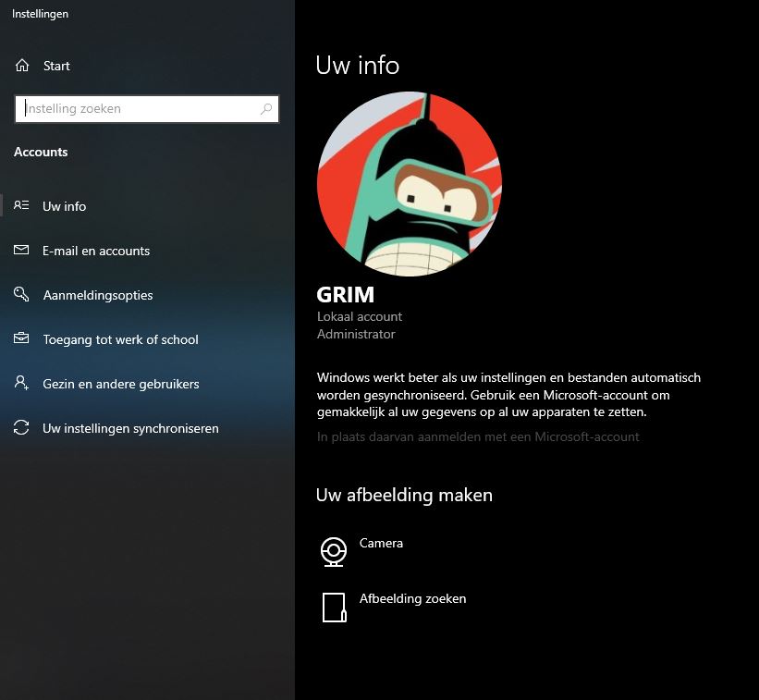Choose the Camera option label
Screen dimensions: 759x700
381,543
